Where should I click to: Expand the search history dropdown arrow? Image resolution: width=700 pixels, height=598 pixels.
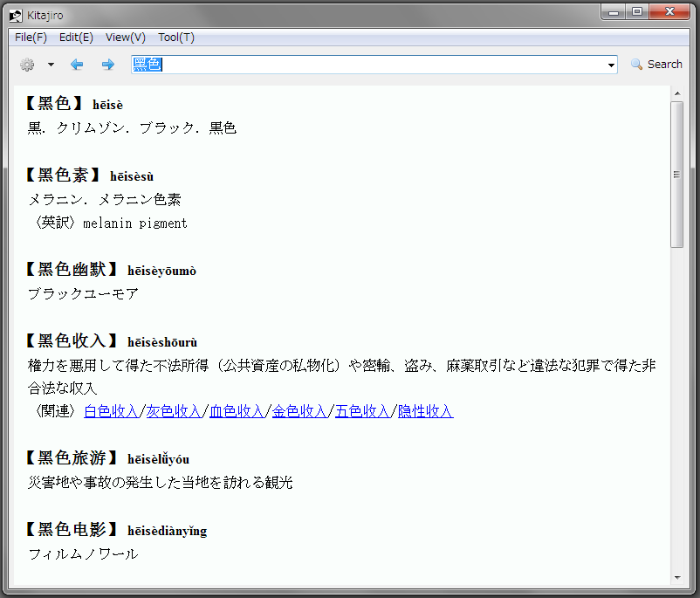point(611,65)
